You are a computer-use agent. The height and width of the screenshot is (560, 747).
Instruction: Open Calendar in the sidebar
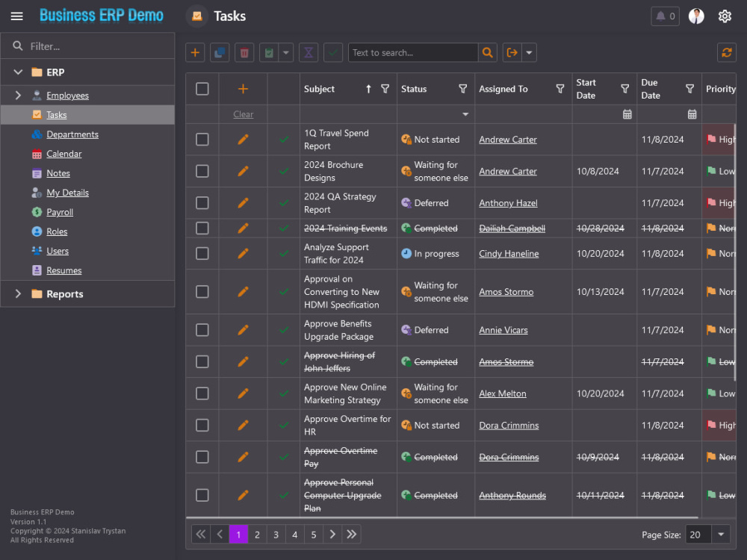point(63,154)
